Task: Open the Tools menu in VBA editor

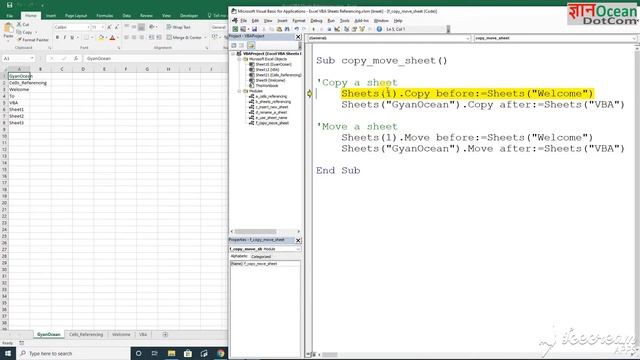Action: pyautogui.click(x=344, y=20)
